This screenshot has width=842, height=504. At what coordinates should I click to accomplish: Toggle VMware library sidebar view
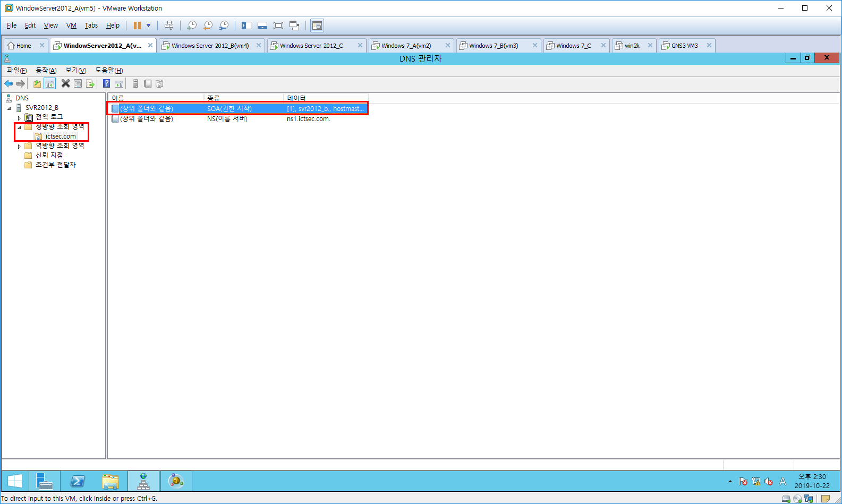click(x=246, y=25)
